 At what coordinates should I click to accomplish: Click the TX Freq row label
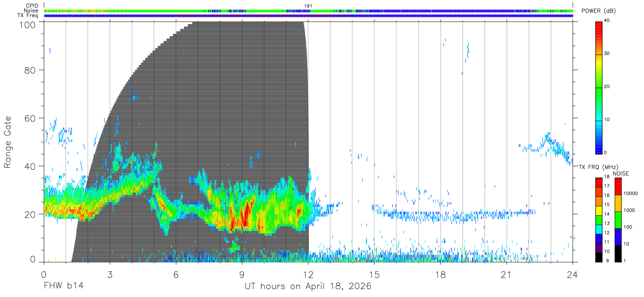28,15
